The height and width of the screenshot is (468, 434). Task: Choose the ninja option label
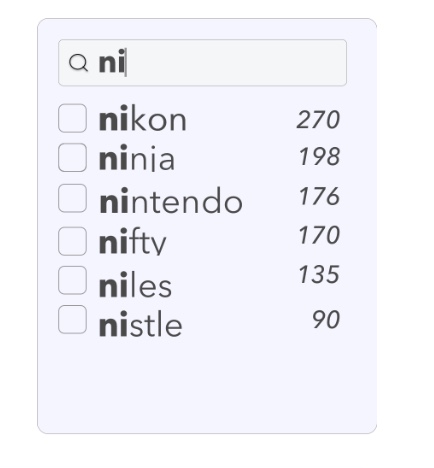137,157
